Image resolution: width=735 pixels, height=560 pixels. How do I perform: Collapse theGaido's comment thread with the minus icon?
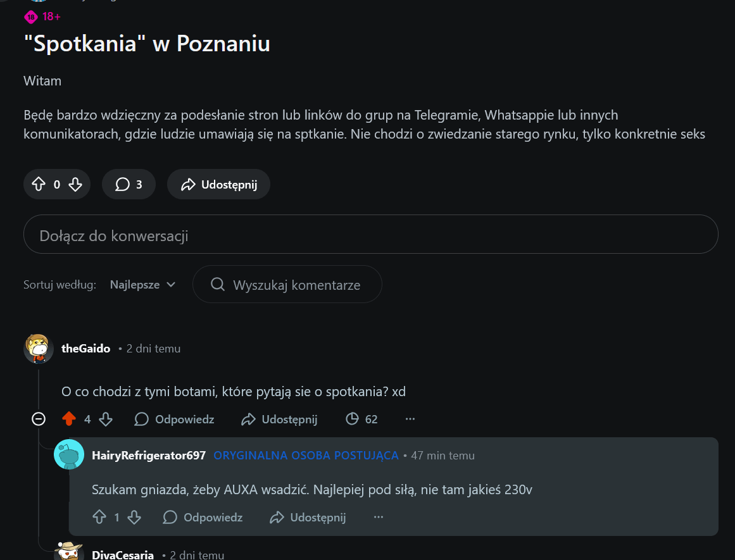(x=38, y=419)
